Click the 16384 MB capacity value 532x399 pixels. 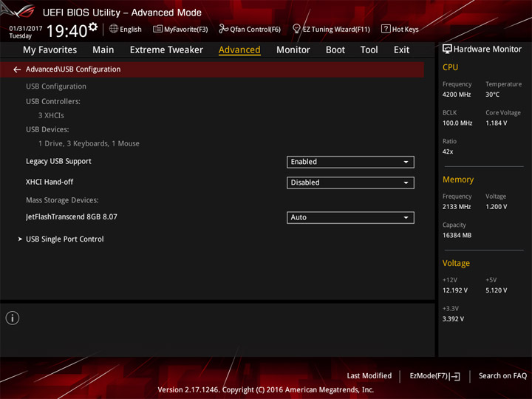[x=457, y=235]
